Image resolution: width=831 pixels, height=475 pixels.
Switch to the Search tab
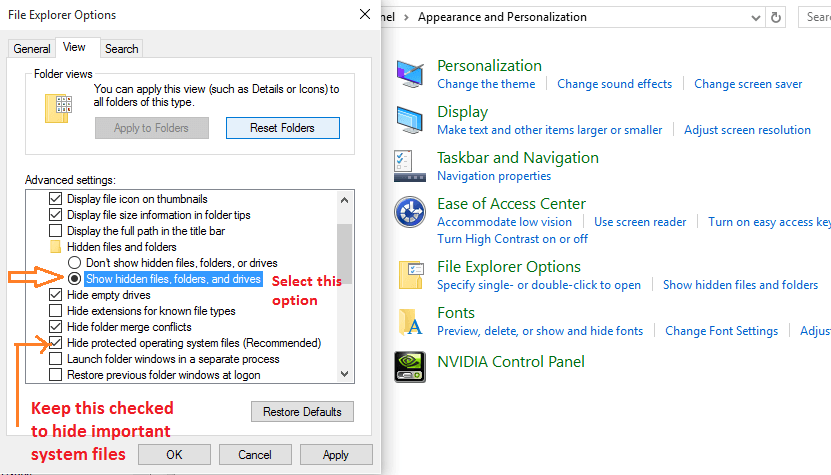pyautogui.click(x=121, y=49)
